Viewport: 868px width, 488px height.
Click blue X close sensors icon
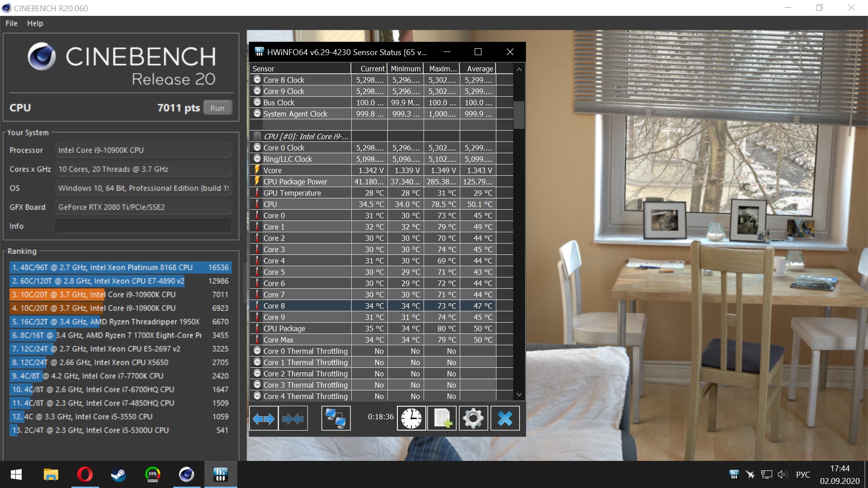[505, 418]
